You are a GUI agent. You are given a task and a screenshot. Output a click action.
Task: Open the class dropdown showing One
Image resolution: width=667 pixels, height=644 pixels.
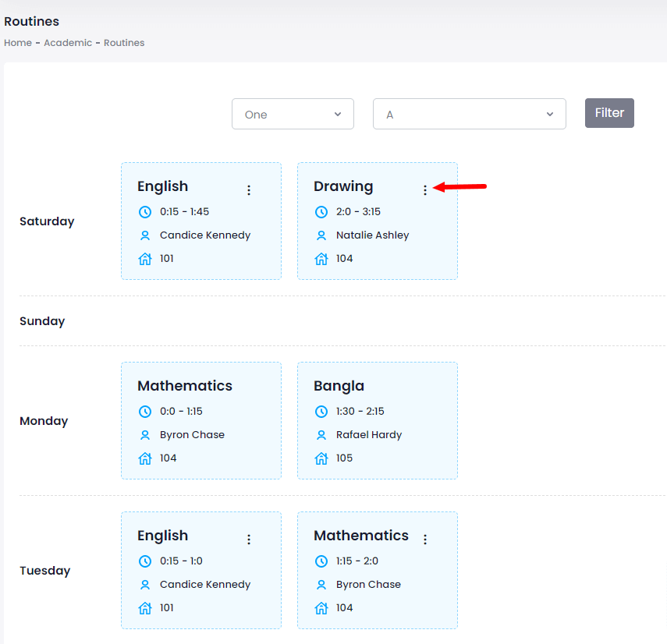[293, 114]
